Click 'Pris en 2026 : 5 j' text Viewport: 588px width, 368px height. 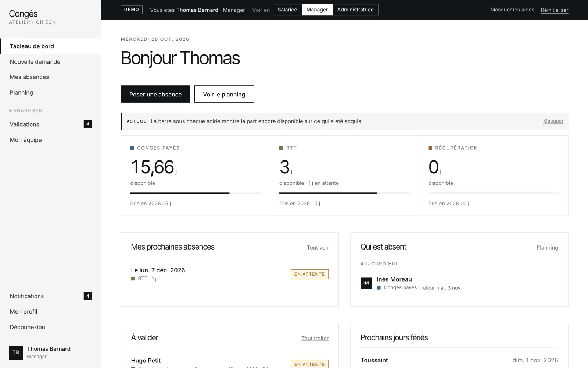(x=151, y=204)
